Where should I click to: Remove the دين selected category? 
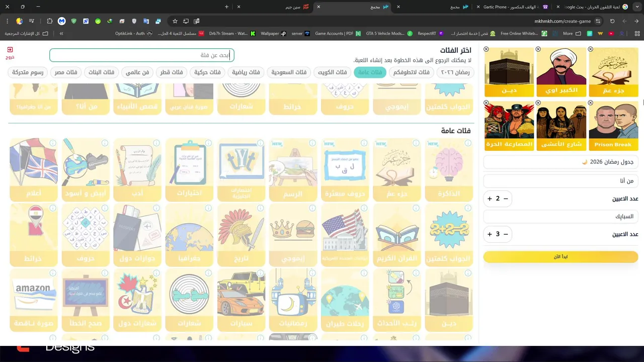pos(486,49)
